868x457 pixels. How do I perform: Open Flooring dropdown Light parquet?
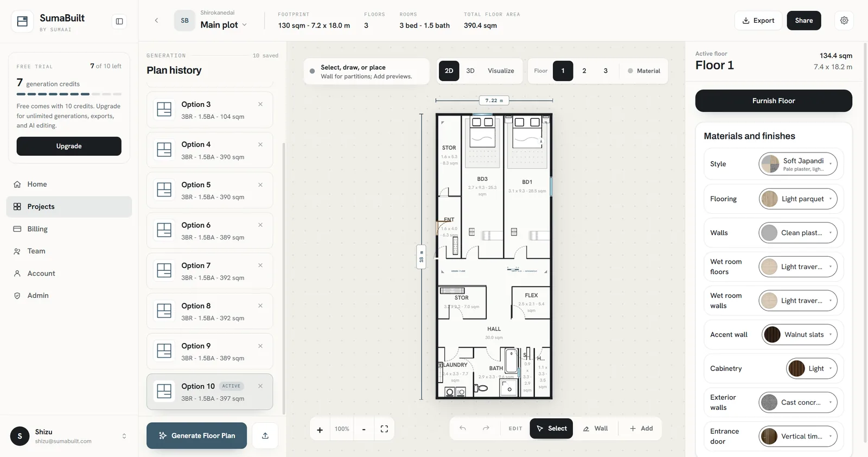coord(798,199)
